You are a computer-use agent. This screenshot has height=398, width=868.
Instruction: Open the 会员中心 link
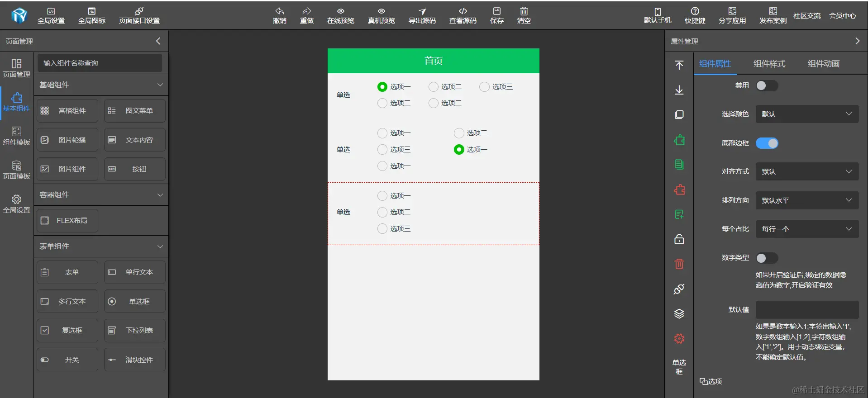tap(843, 16)
